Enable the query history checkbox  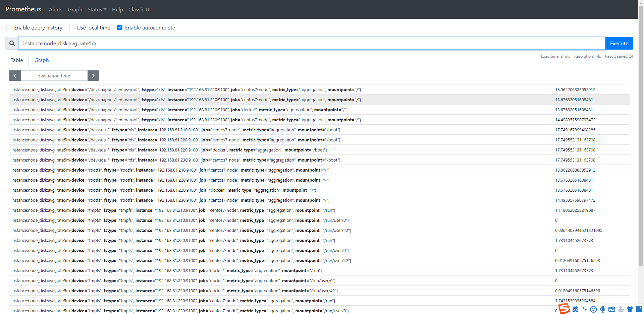tap(9, 27)
